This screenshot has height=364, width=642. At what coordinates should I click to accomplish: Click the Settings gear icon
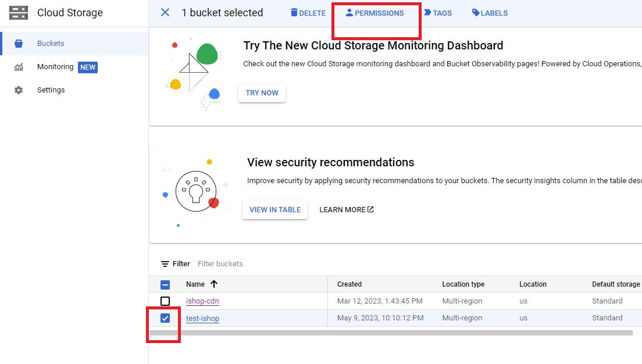tap(19, 90)
